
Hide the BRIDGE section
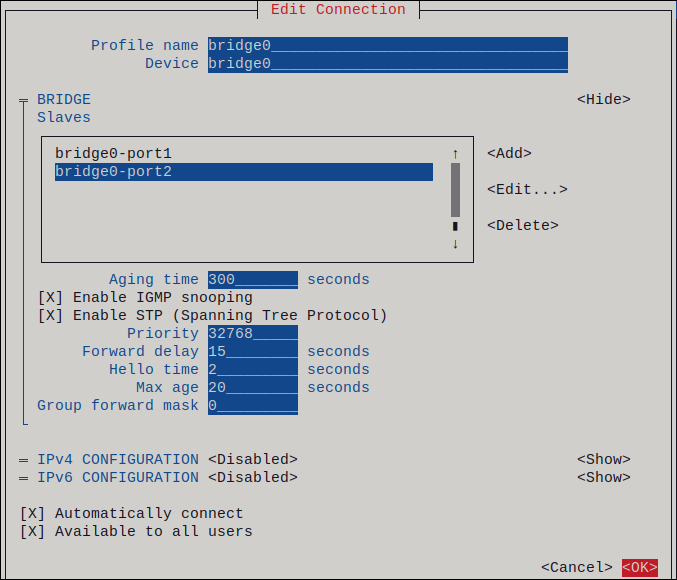[603, 100]
